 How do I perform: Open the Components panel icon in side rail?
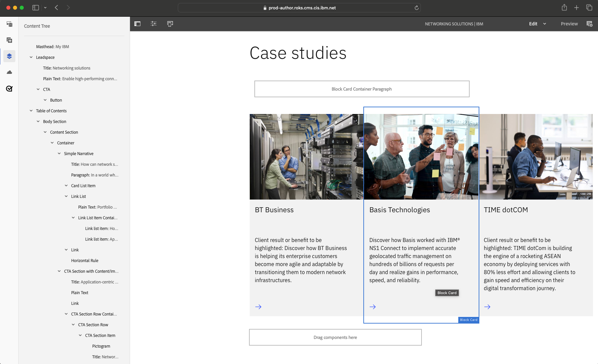pos(9,40)
